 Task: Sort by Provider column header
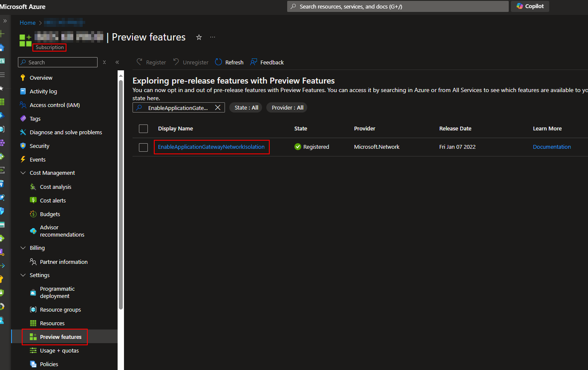coord(365,129)
